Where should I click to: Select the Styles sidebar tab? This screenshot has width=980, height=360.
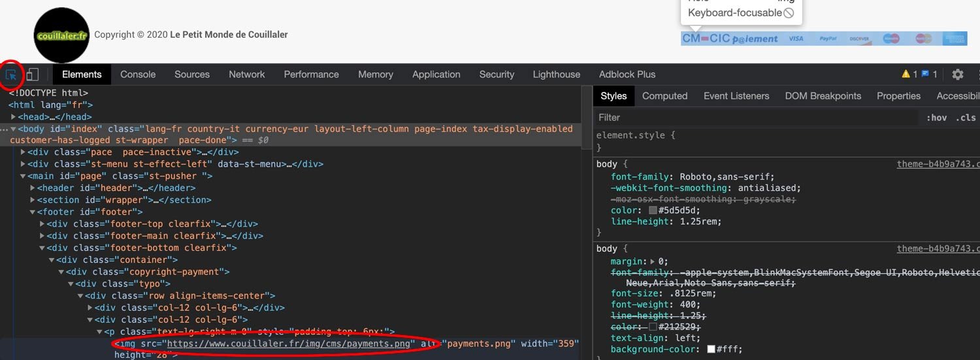[613, 96]
